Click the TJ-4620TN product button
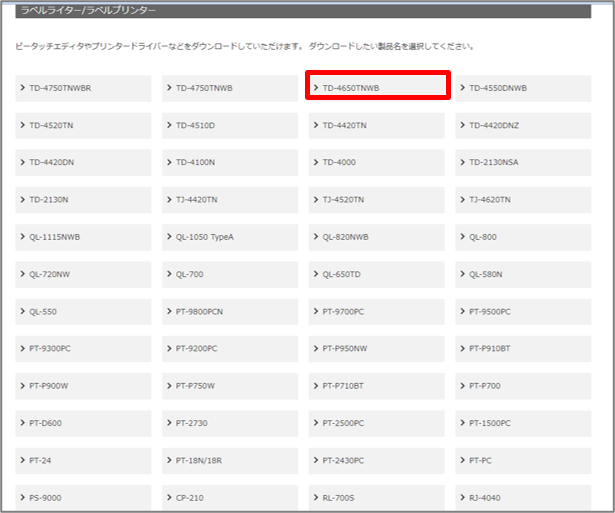Screen dimensions: 615x513 tap(523, 200)
